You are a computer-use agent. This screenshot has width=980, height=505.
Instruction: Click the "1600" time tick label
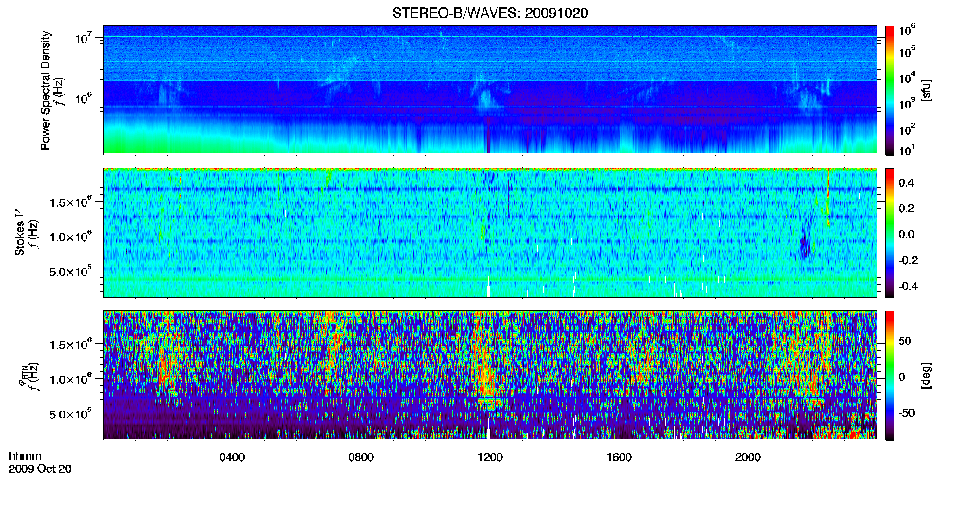(x=619, y=457)
